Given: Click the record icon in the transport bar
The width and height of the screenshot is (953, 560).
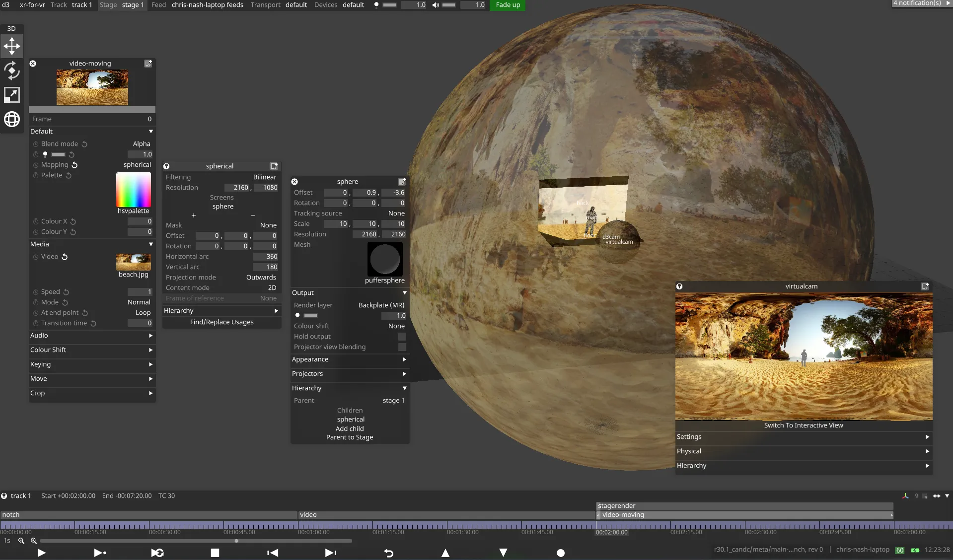Looking at the screenshot, I should pos(560,553).
